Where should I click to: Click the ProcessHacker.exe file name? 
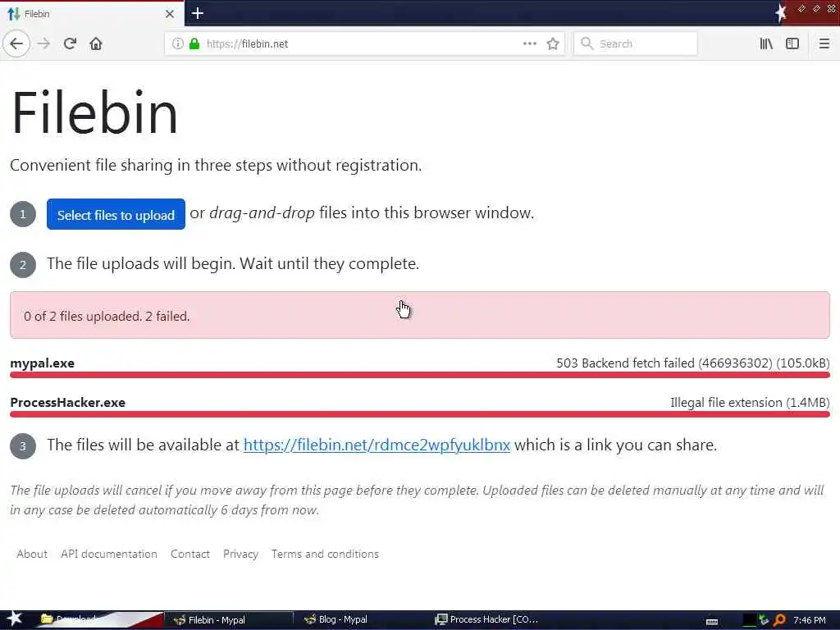pos(67,403)
